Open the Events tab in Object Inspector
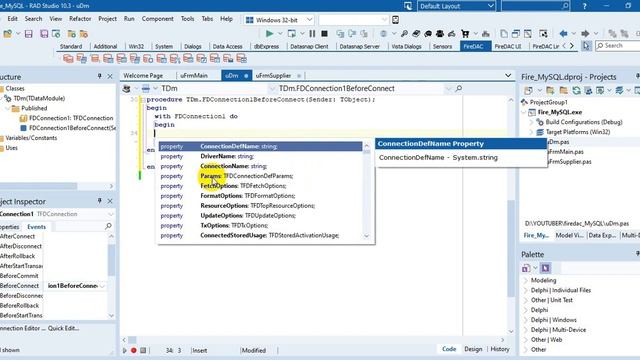The height and width of the screenshot is (360, 640). (x=36, y=227)
